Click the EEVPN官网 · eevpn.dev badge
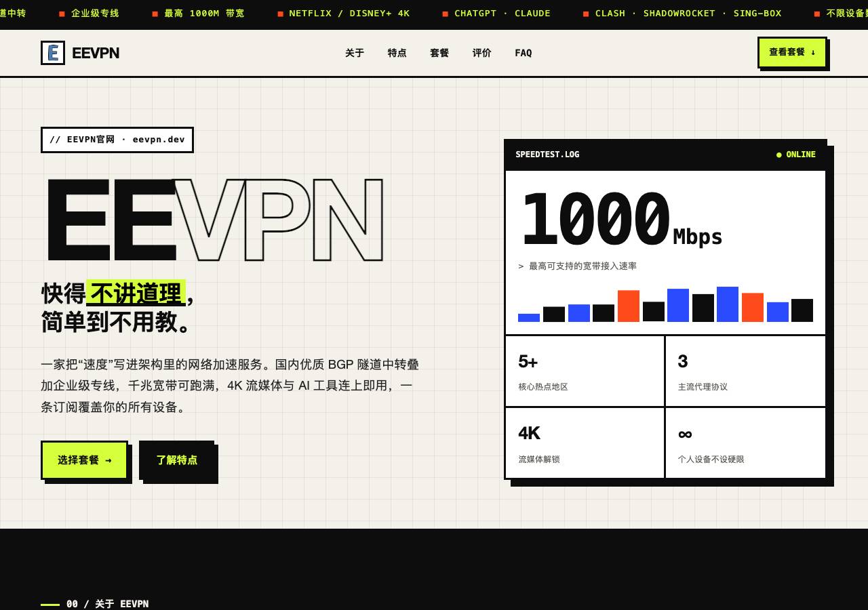868x610 pixels. (x=117, y=140)
